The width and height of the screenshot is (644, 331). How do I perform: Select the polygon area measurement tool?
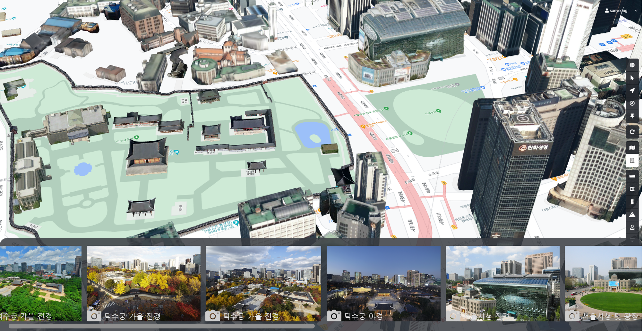click(632, 189)
